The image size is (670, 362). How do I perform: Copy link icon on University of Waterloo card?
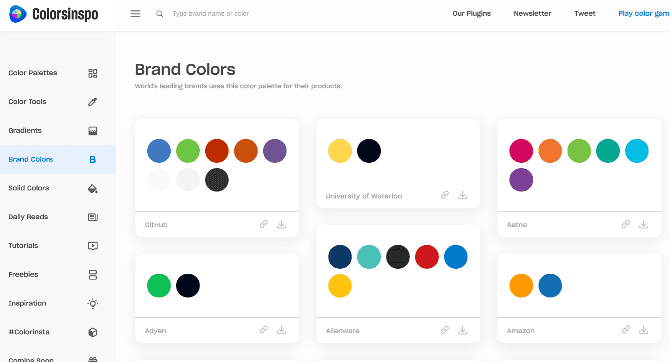(445, 195)
